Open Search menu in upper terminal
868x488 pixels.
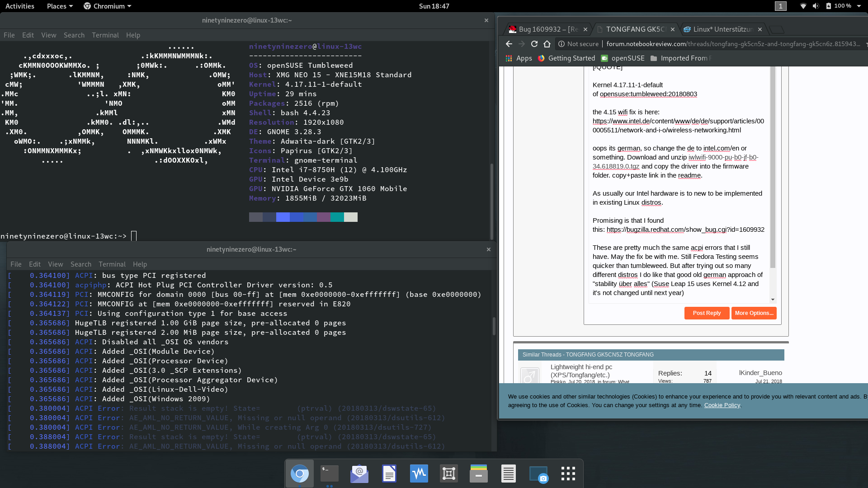click(74, 35)
